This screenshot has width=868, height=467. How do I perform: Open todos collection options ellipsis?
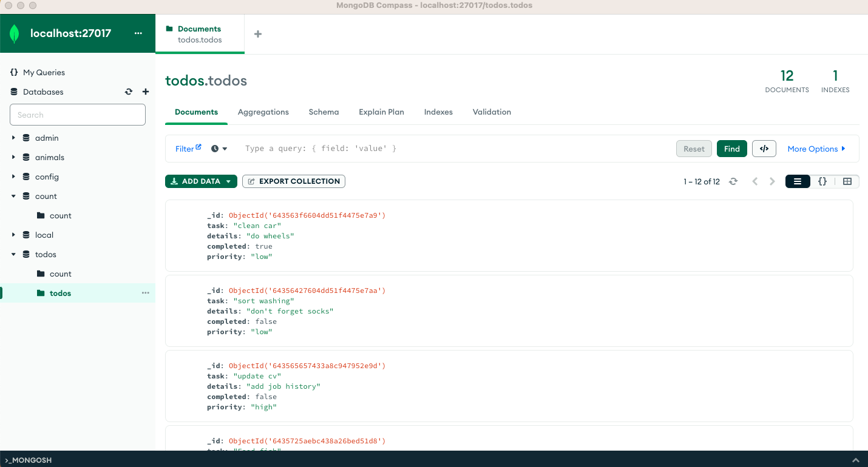[x=146, y=293]
